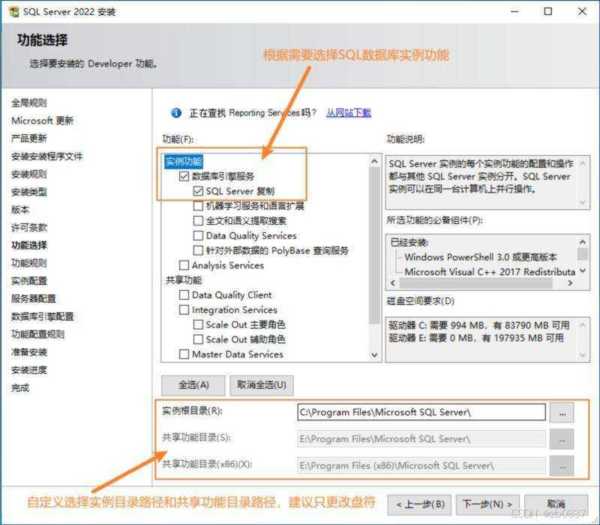Go back with the 上一步(B) button
Screen dimensions: 600x525
pyautogui.click(x=420, y=505)
